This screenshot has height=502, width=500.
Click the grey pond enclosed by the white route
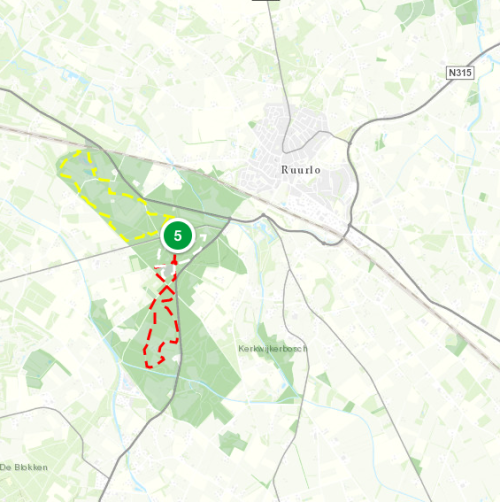168,271
